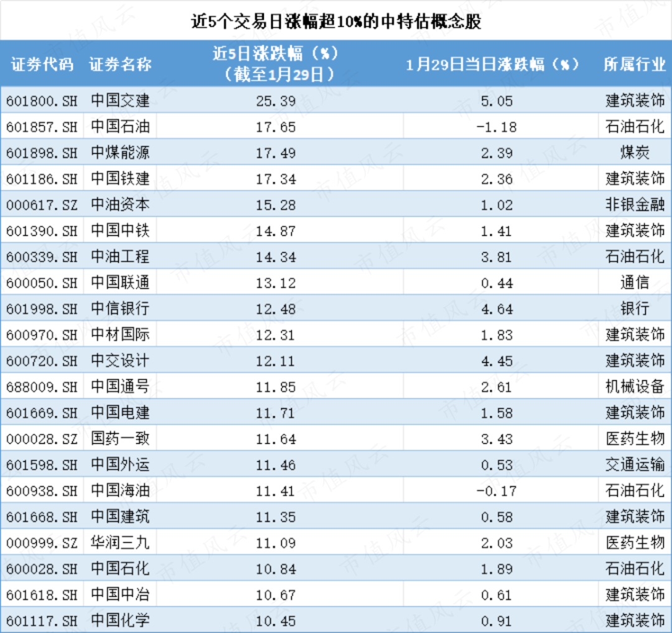
Task: Select stock code 601390.SH
Action: [x=42, y=231]
